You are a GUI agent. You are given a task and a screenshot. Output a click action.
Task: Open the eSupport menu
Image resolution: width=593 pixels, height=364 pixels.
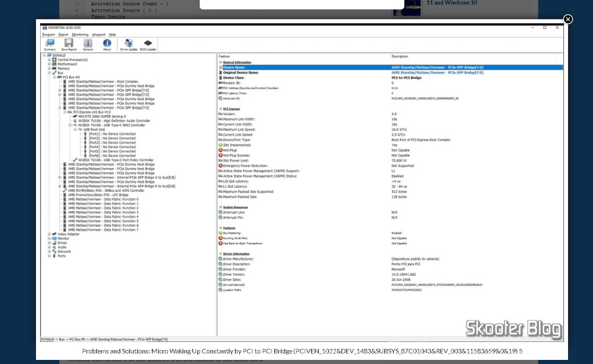(x=99, y=34)
